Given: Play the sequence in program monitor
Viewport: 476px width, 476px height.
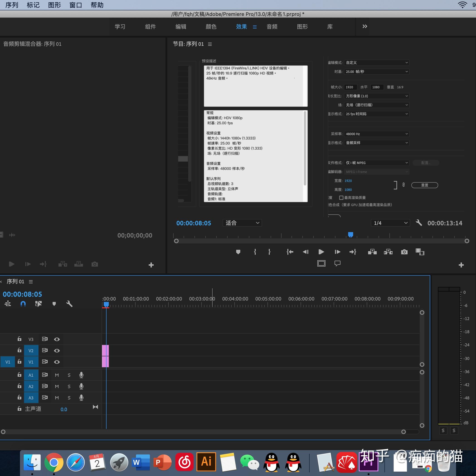Looking at the screenshot, I should tap(321, 252).
